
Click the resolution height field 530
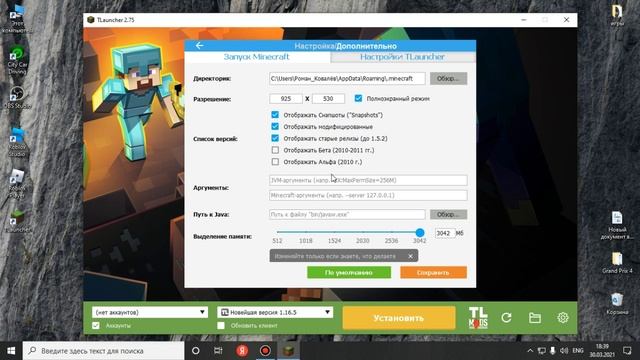(x=328, y=99)
